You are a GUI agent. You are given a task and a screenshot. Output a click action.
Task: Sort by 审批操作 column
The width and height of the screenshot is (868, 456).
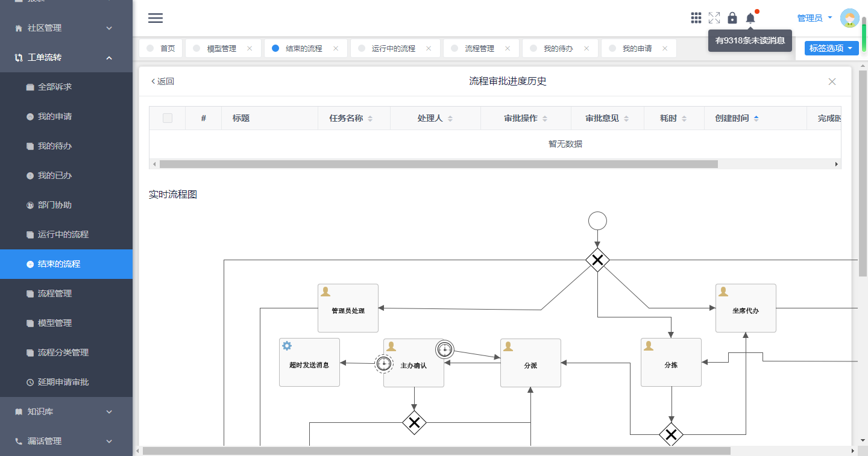tap(545, 119)
